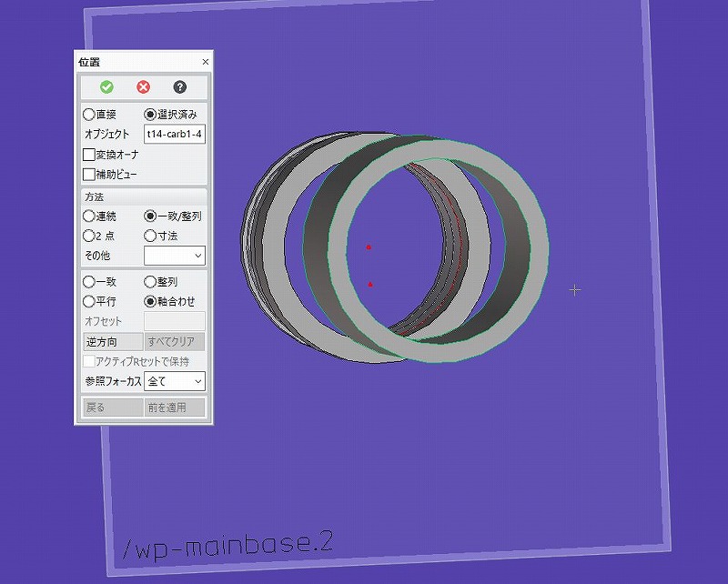Select the 直接 radio button
Screen dimensions: 728x584
point(88,115)
